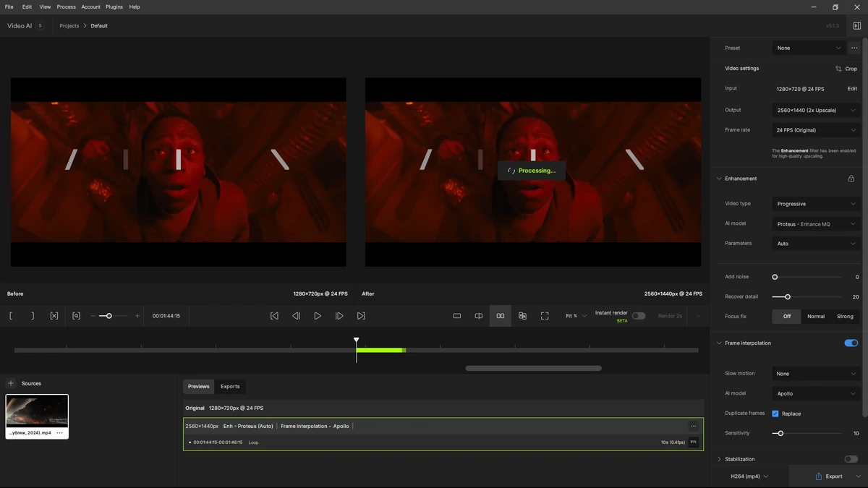Click the timeline playhead marker
The width and height of the screenshot is (868, 488).
[356, 340]
